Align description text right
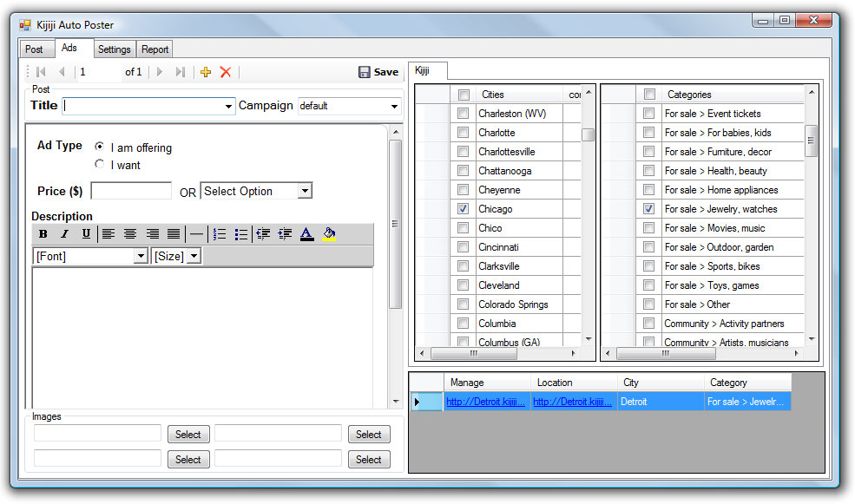 tap(152, 233)
